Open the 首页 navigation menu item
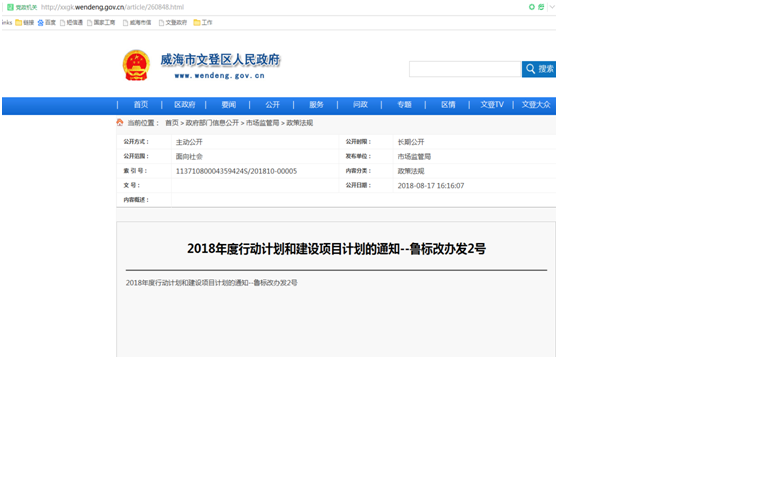The height and width of the screenshot is (493, 771). (140, 105)
